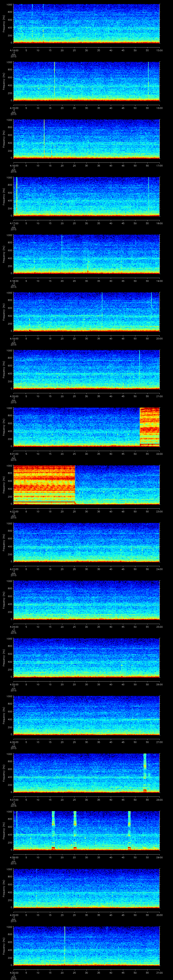Click the "4:20:00" time axis label
The height and width of the screenshot is (980, 173).
coord(14,396)
